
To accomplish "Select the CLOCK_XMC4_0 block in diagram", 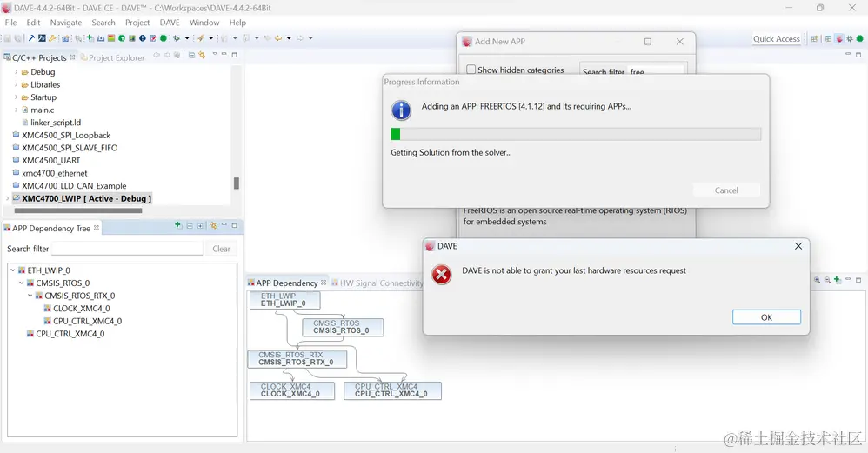I will coord(291,390).
